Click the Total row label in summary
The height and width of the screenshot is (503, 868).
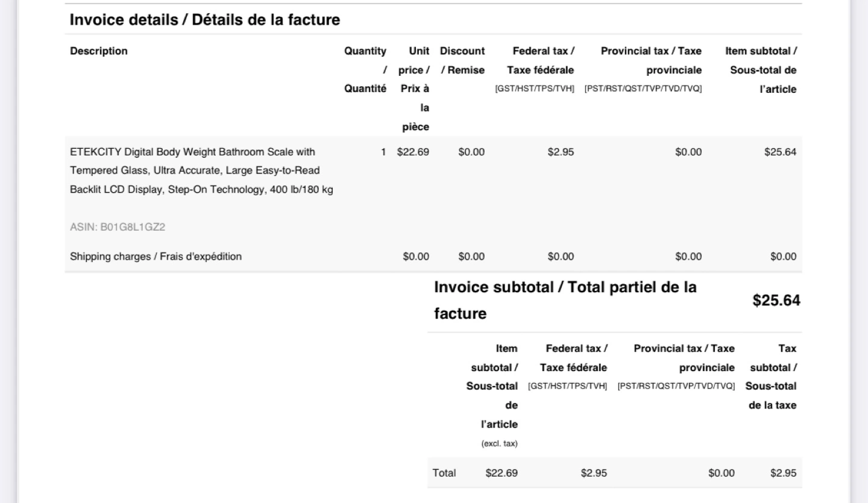(444, 473)
